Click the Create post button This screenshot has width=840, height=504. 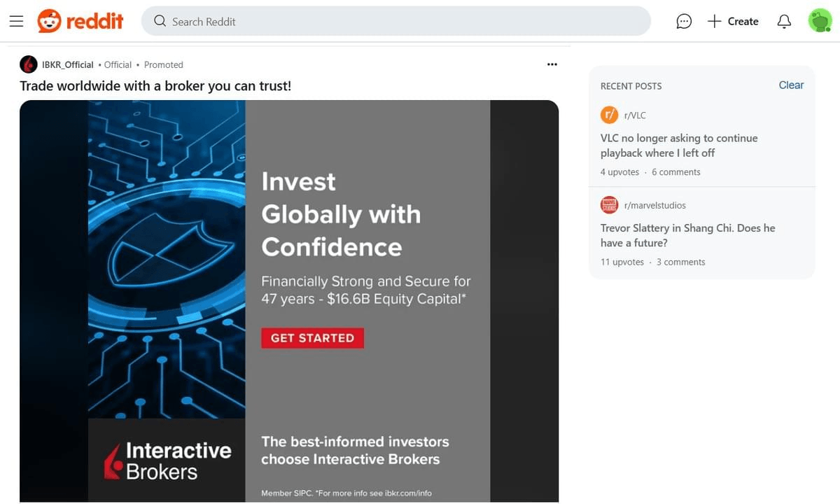(733, 22)
